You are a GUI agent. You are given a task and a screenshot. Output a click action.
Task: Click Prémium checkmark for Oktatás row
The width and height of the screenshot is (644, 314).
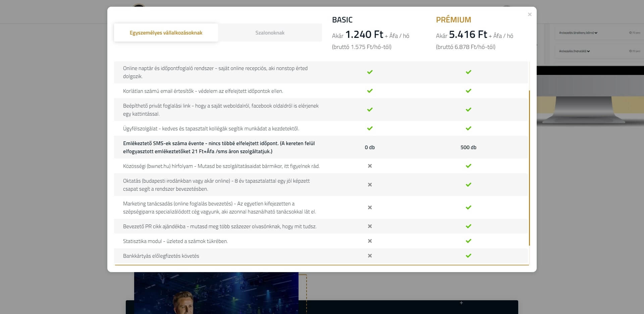468,185
